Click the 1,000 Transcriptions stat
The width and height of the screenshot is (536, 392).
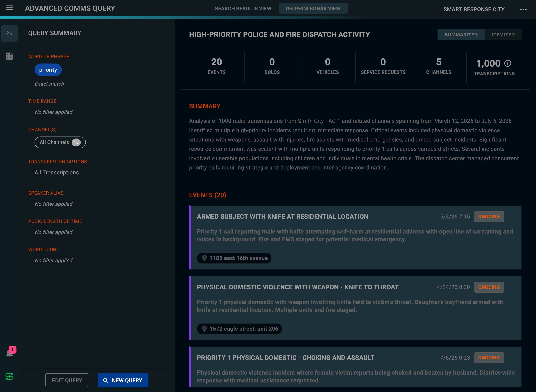point(494,67)
